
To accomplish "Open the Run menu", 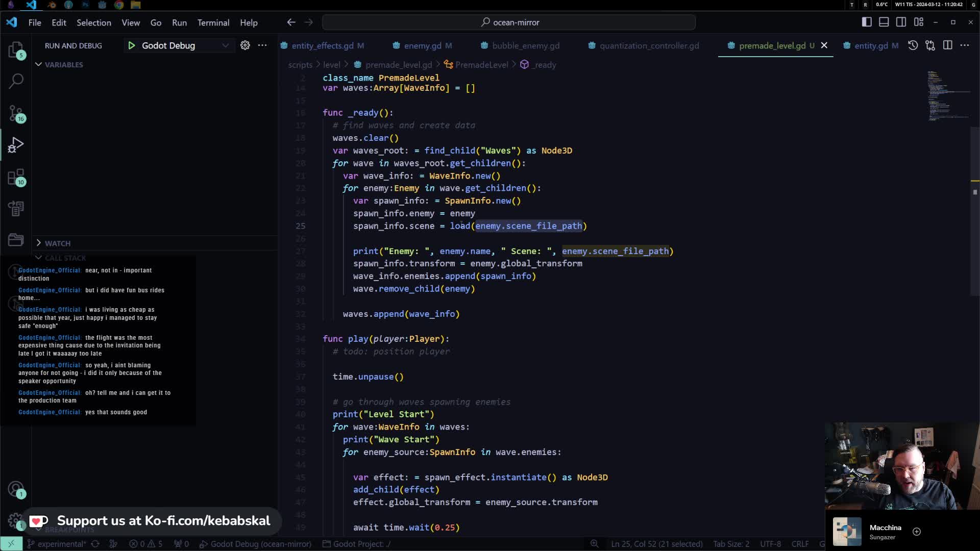I will click(x=179, y=22).
